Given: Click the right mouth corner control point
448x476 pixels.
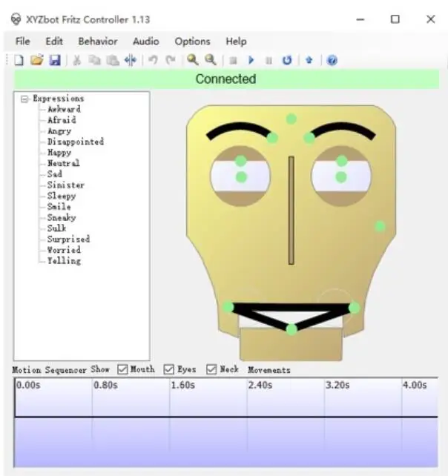Looking at the screenshot, I should tap(354, 308).
